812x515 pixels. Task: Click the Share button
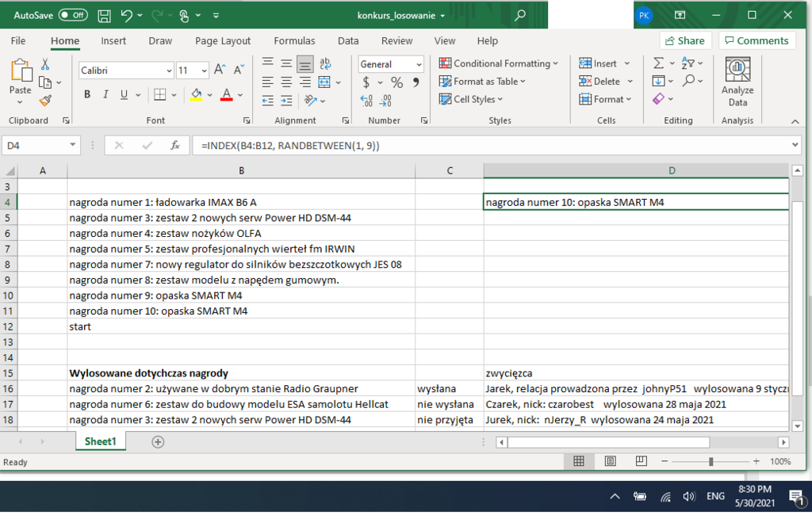684,41
